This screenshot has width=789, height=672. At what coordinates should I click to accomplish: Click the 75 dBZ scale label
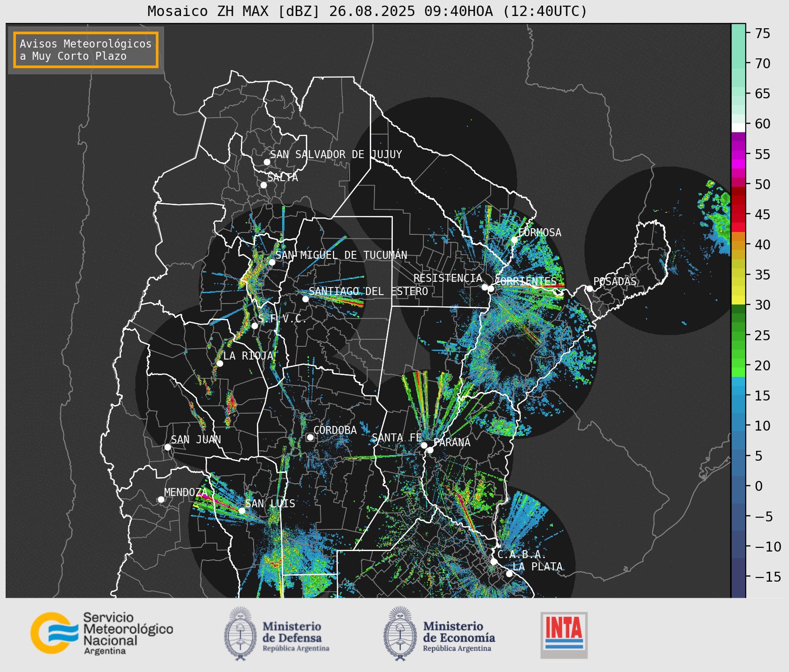coord(763,33)
